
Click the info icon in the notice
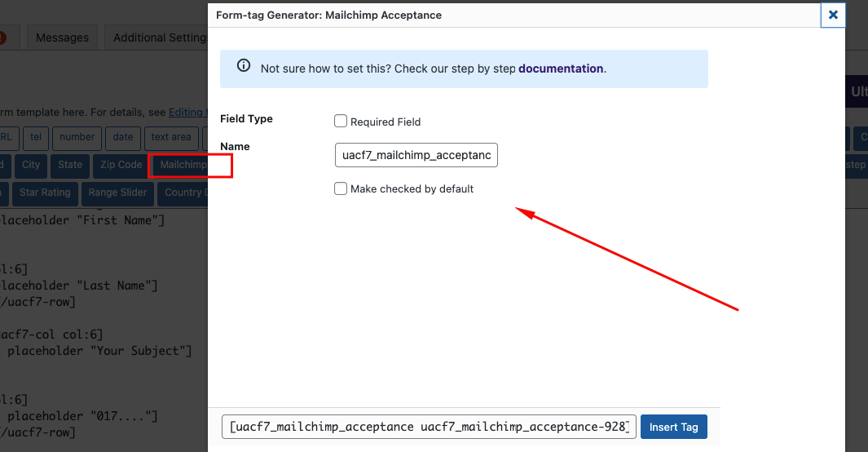[x=244, y=65]
